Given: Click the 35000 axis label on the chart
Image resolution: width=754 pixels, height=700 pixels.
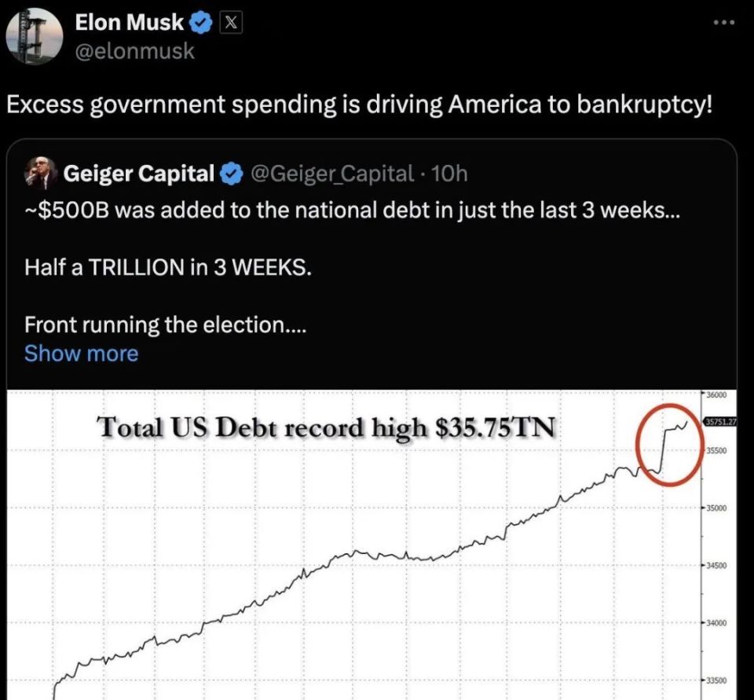Looking at the screenshot, I should click(722, 508).
